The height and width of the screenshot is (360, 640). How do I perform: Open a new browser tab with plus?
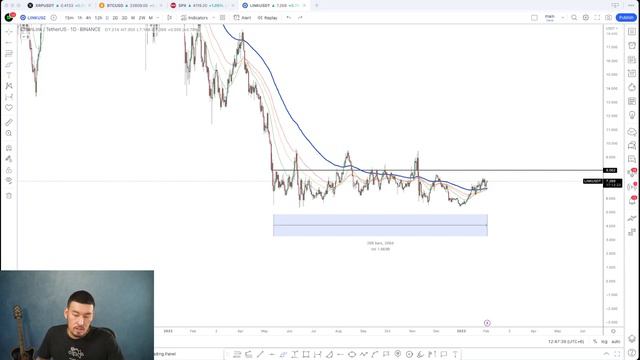click(317, 6)
